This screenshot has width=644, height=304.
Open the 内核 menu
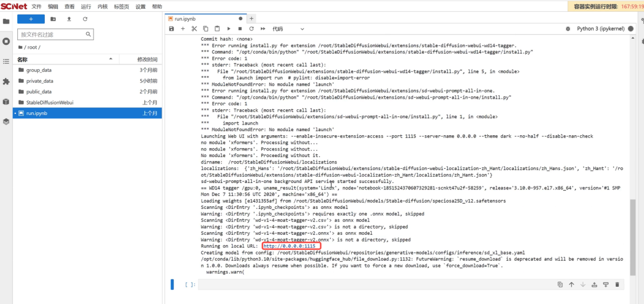[102, 7]
